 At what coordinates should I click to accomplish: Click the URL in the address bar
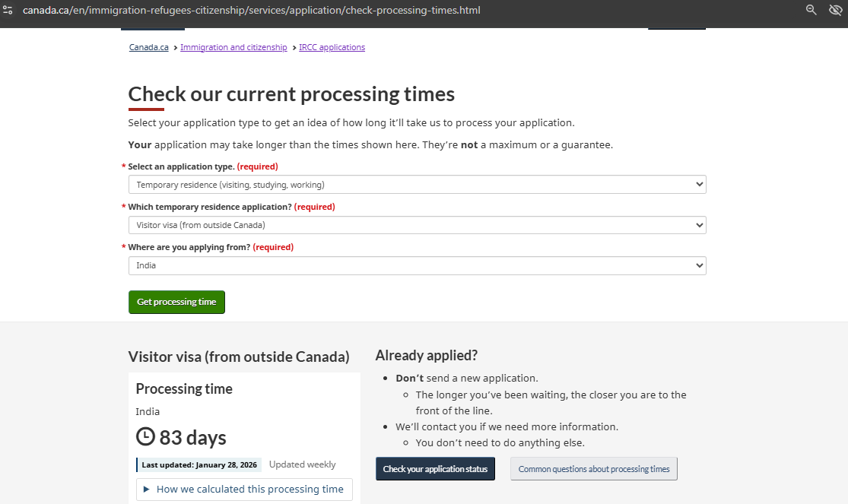click(251, 11)
